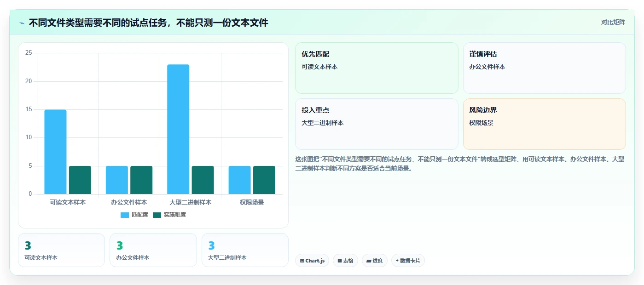Click the 实施难度 bar for 大型二进制样本
This screenshot has width=644, height=285.
(203, 180)
